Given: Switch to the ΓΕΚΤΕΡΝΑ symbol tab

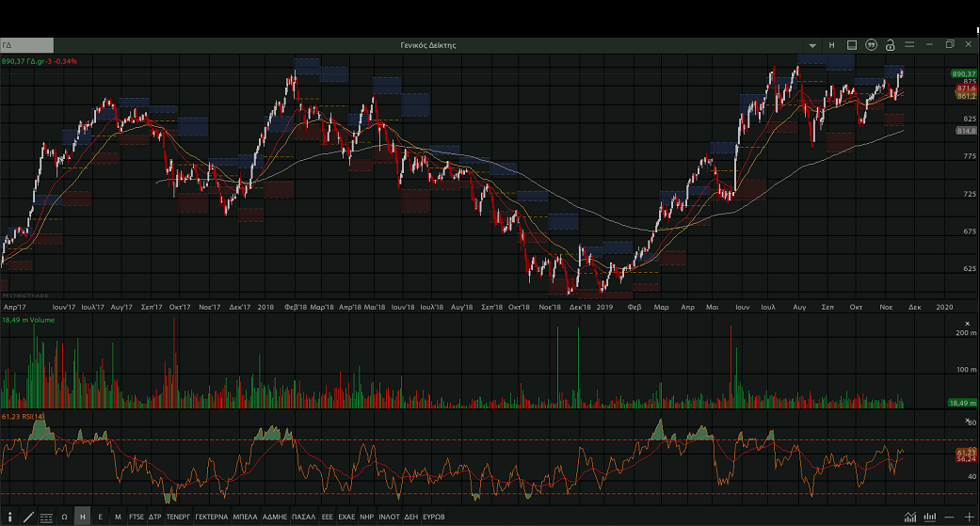Looking at the screenshot, I should click(x=211, y=517).
